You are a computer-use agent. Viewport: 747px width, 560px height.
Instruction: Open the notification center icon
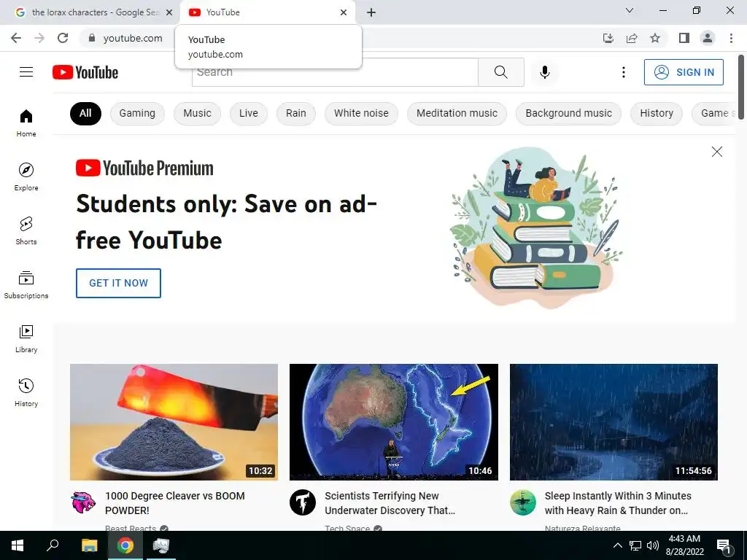[x=723, y=545]
